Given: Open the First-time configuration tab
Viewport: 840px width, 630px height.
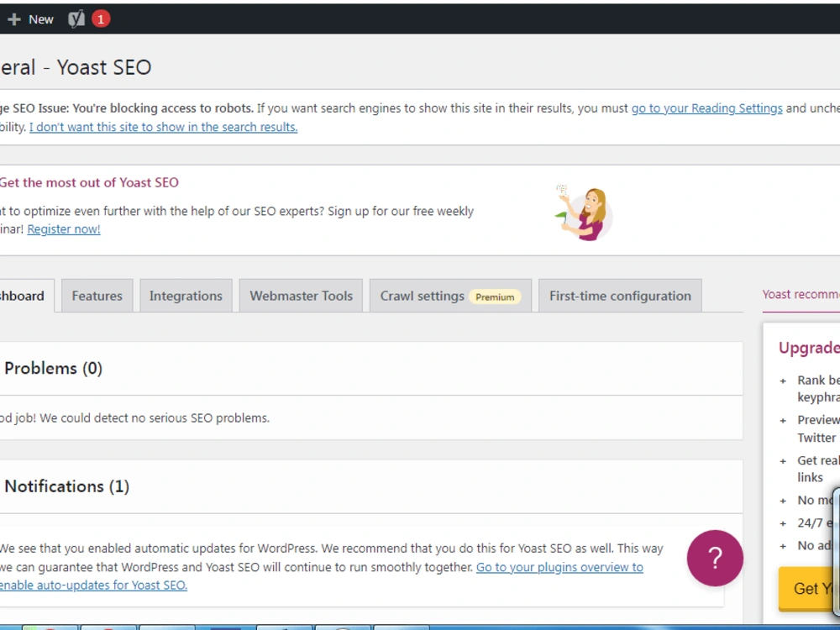Looking at the screenshot, I should pos(620,296).
